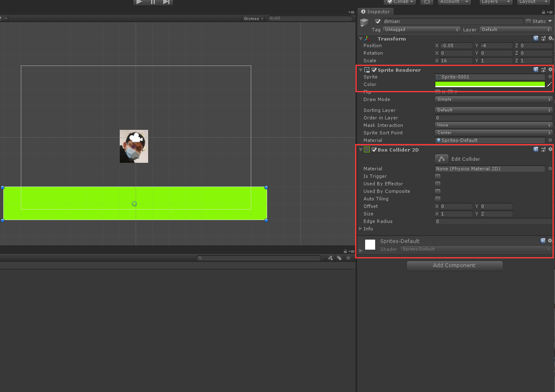
Task: Open the Static dropdown arrow
Action: (x=550, y=21)
